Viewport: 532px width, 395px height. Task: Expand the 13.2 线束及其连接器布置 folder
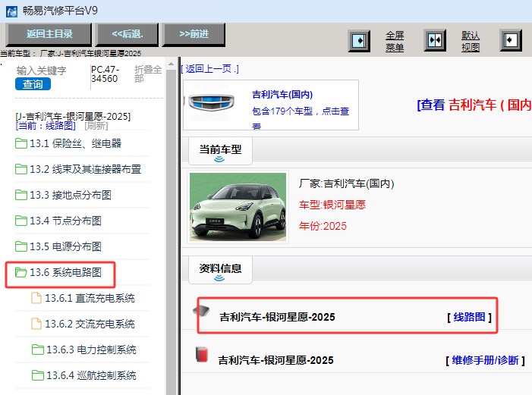pos(85,169)
